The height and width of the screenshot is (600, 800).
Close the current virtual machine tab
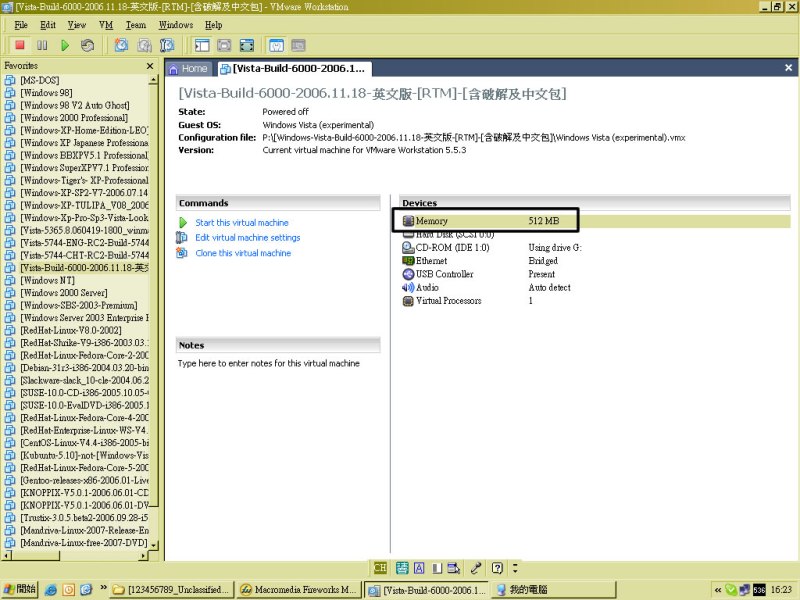788,67
